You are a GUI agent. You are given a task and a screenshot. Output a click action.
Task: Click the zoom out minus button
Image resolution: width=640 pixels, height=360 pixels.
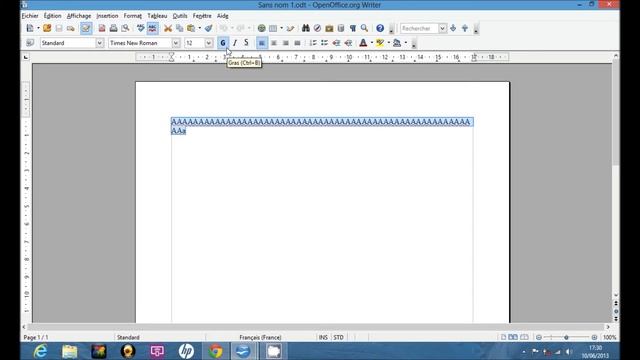click(539, 338)
